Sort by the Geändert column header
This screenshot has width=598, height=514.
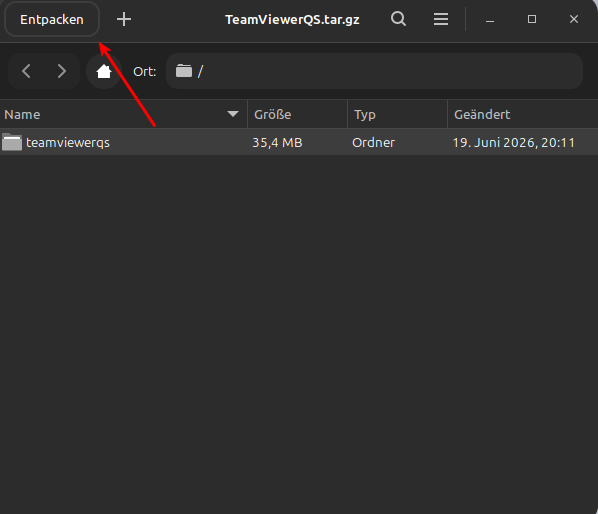coord(523,114)
